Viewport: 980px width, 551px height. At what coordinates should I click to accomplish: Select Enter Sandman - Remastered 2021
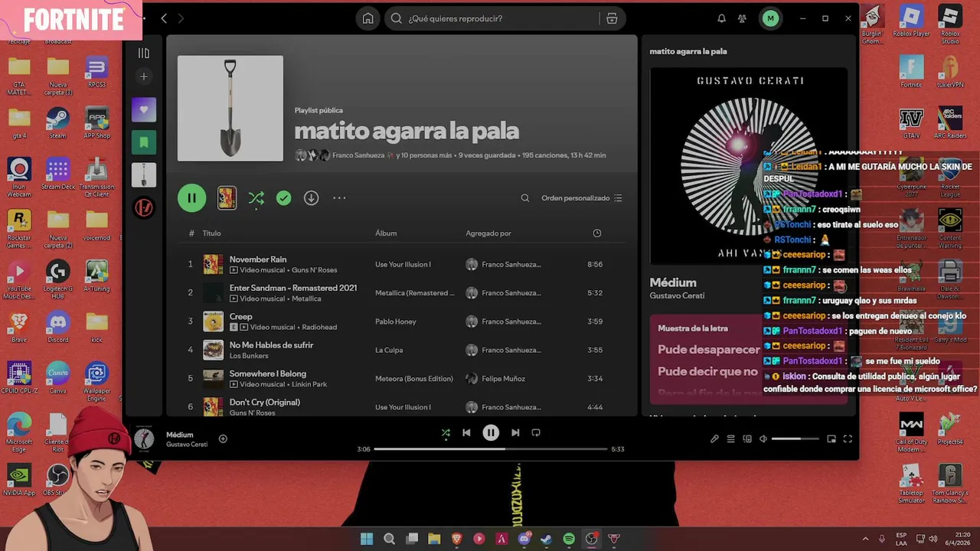pyautogui.click(x=402, y=292)
